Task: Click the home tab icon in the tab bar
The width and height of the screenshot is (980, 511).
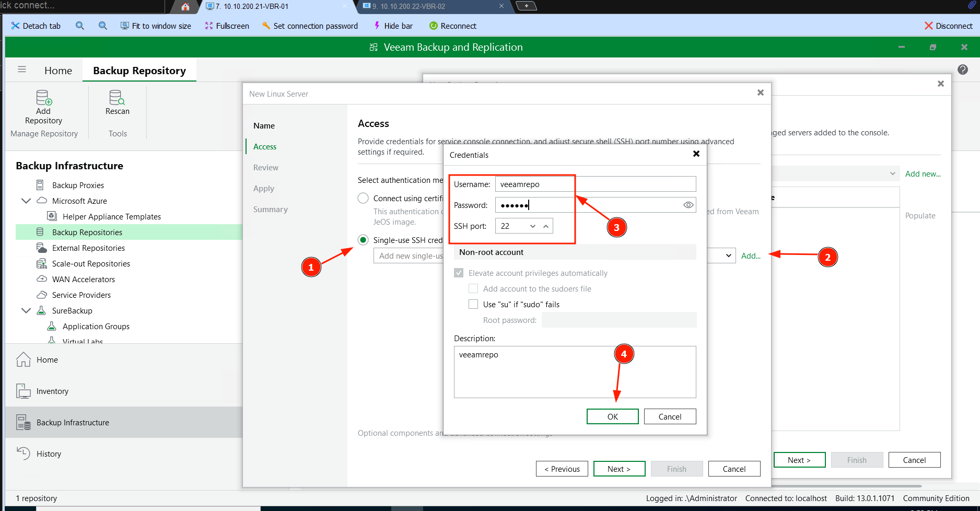Action: [x=185, y=7]
